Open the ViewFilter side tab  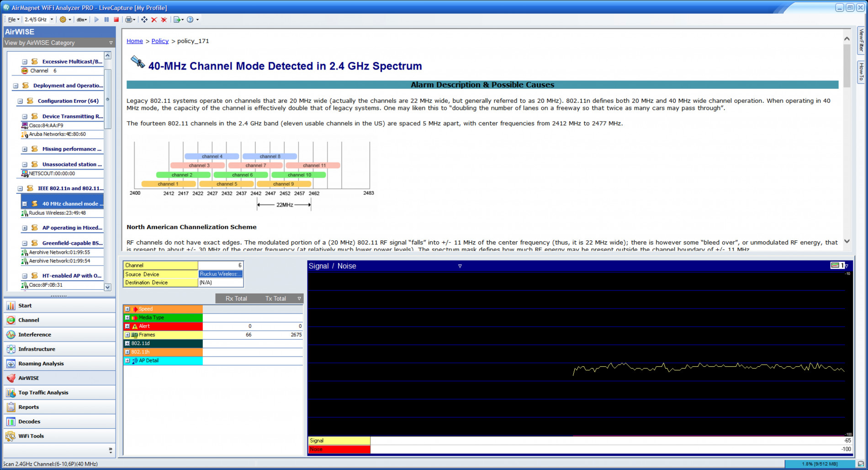[x=861, y=41]
